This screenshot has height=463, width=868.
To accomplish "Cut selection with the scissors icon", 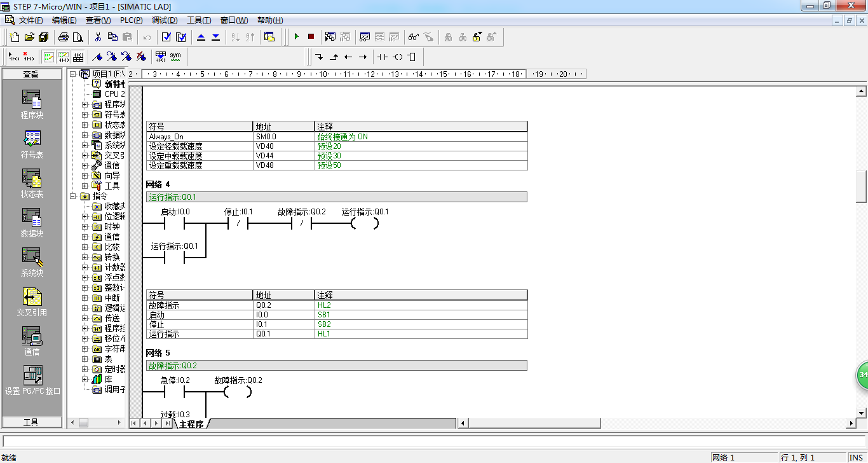I will (x=98, y=37).
